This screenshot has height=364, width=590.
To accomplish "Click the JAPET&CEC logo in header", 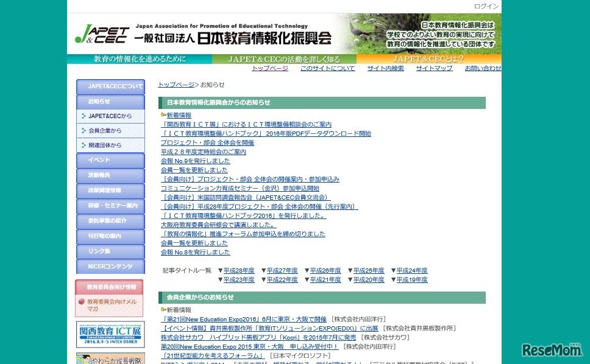I will [x=102, y=35].
